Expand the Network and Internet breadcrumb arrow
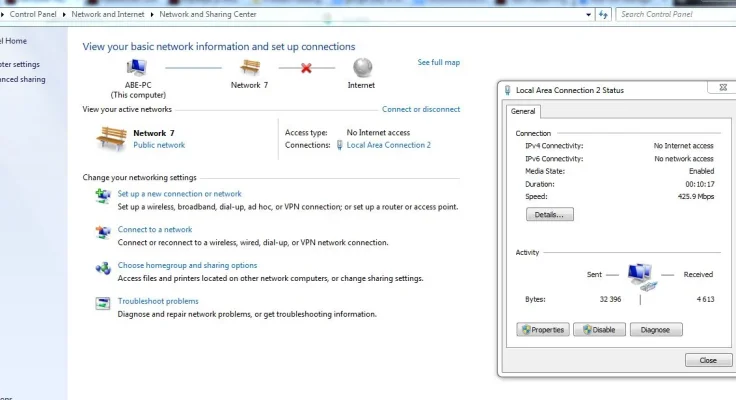This screenshot has width=736, height=400. (153, 15)
